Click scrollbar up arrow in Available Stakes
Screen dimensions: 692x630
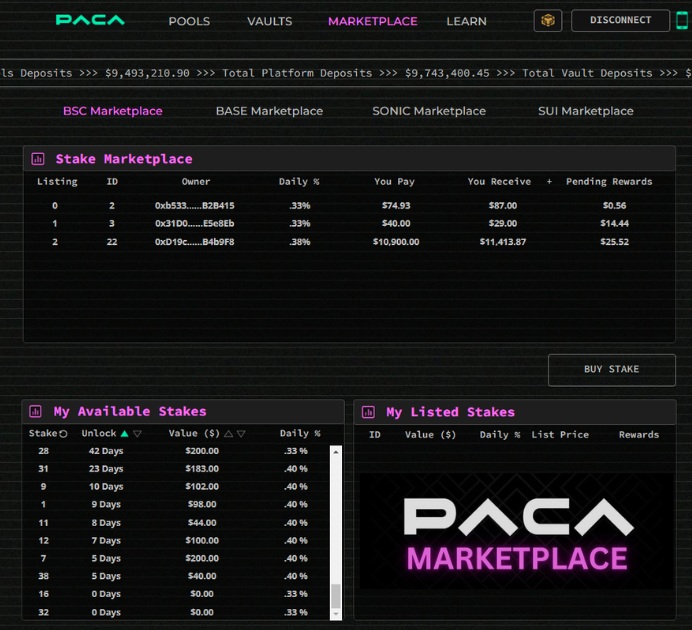(x=336, y=452)
